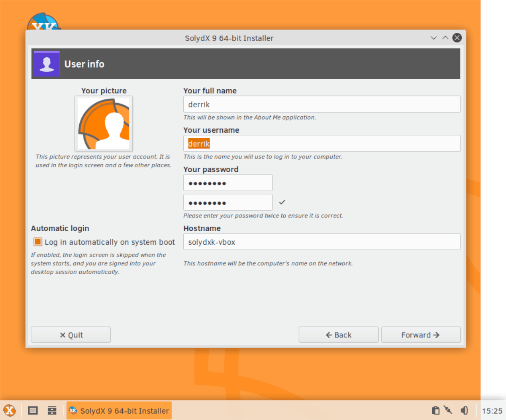Click Forward to continue installation
This screenshot has width=506, height=420.
pos(421,335)
